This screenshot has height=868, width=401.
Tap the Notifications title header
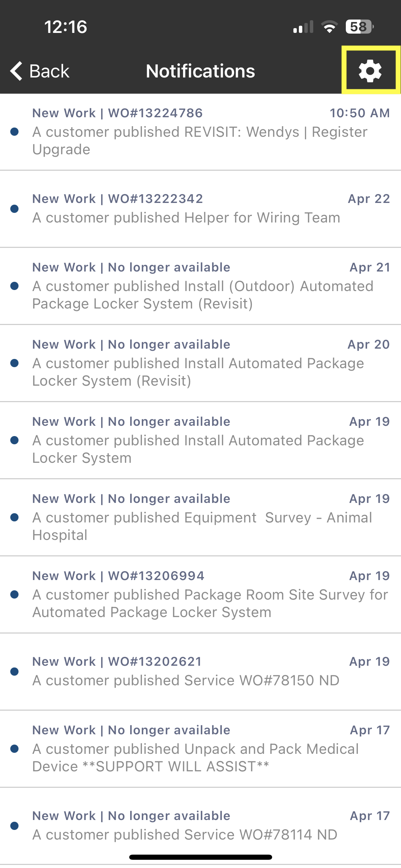click(200, 71)
